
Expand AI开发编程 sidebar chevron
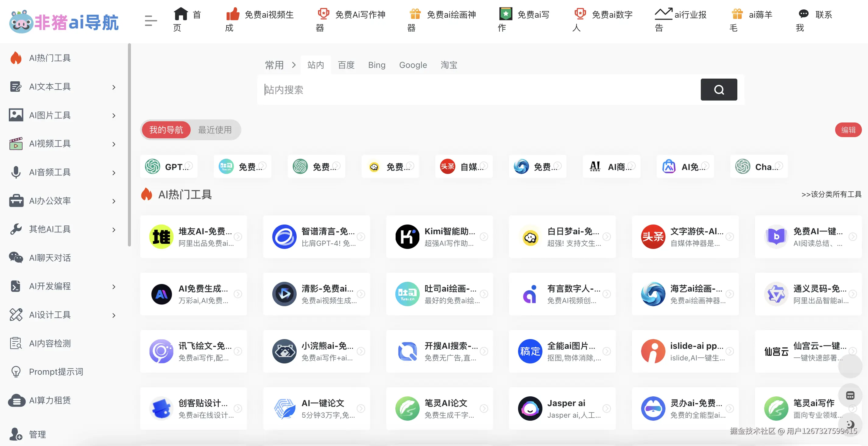[114, 287]
